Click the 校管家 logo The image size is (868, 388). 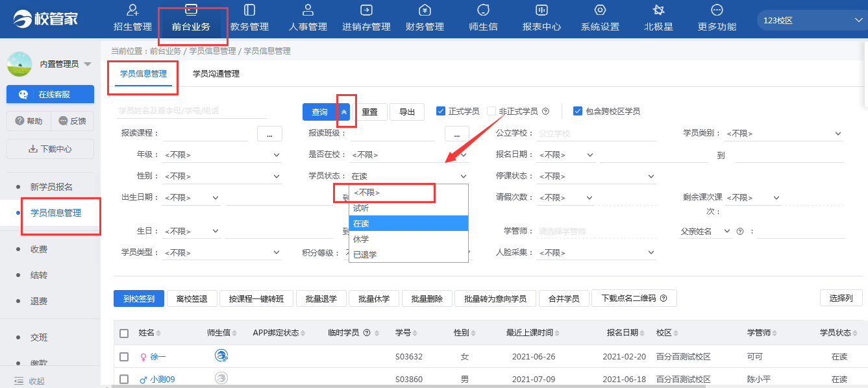[45, 18]
